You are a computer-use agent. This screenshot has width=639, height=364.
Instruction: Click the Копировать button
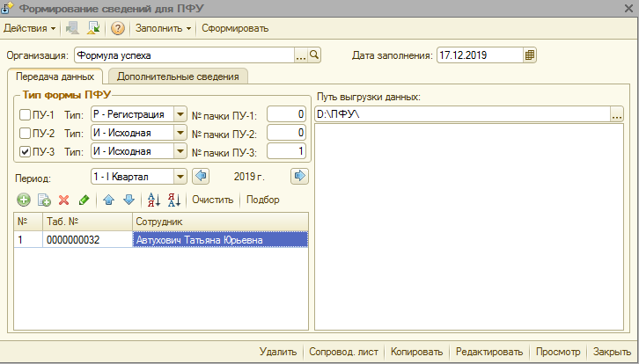click(416, 352)
